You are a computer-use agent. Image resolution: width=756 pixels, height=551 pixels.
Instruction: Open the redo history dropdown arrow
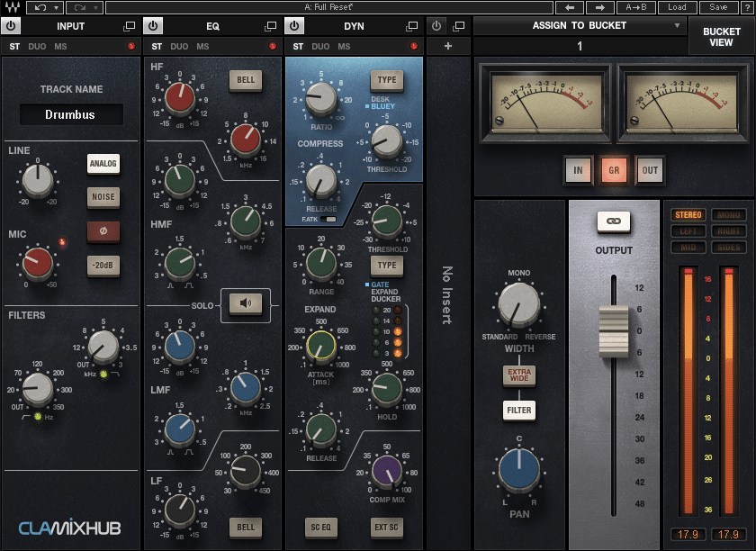(96, 7)
